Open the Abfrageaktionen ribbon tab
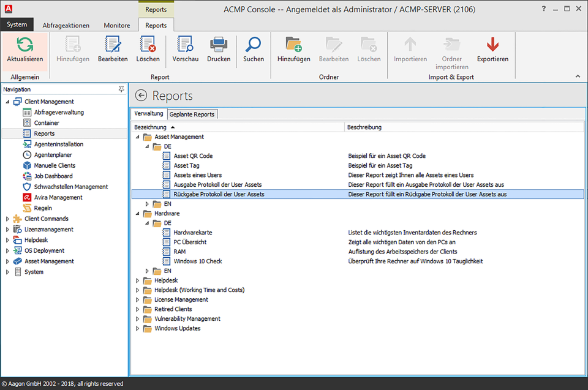 (66, 26)
